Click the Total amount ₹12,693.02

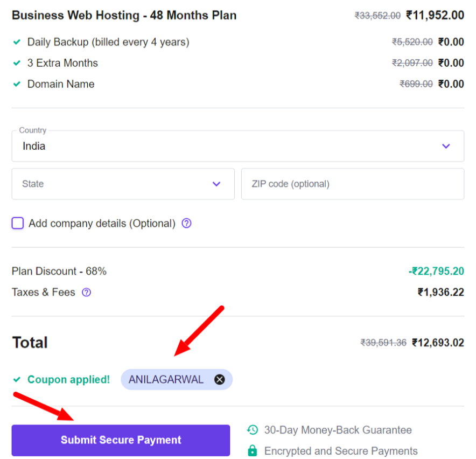coord(437,343)
